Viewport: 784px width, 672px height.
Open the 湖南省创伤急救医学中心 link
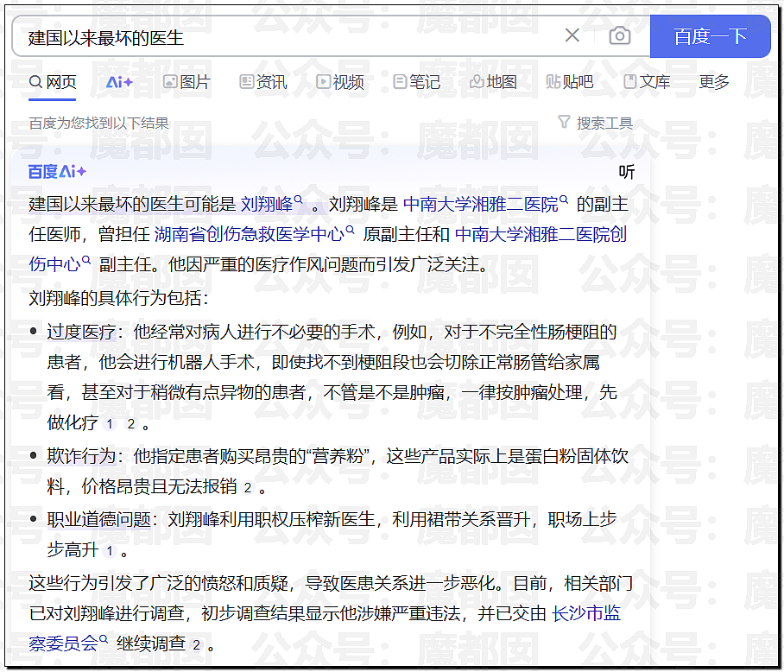(x=254, y=233)
